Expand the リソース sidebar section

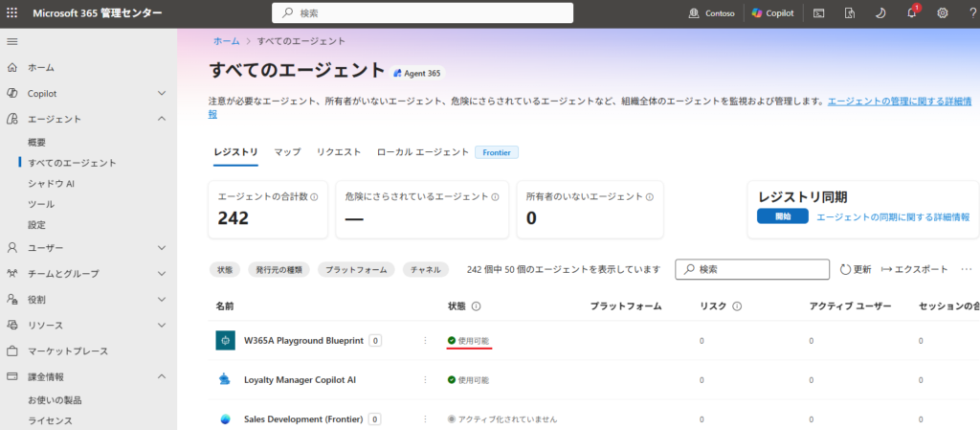pos(162,325)
